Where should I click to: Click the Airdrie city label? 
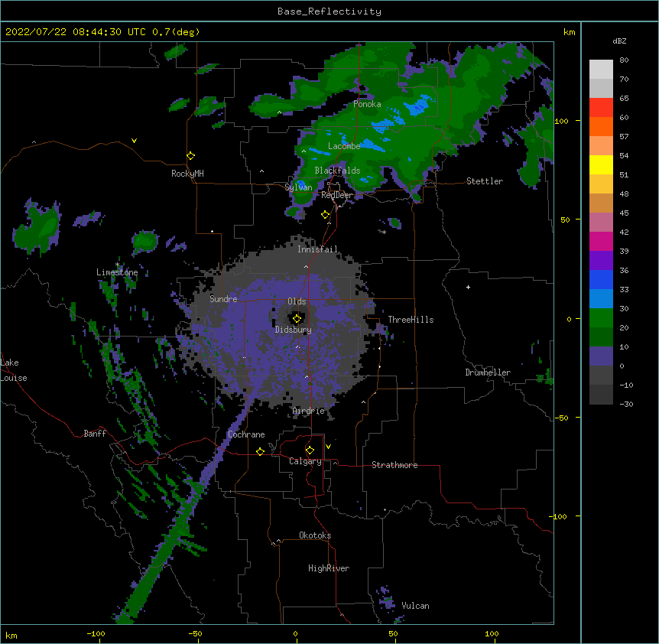309,411
